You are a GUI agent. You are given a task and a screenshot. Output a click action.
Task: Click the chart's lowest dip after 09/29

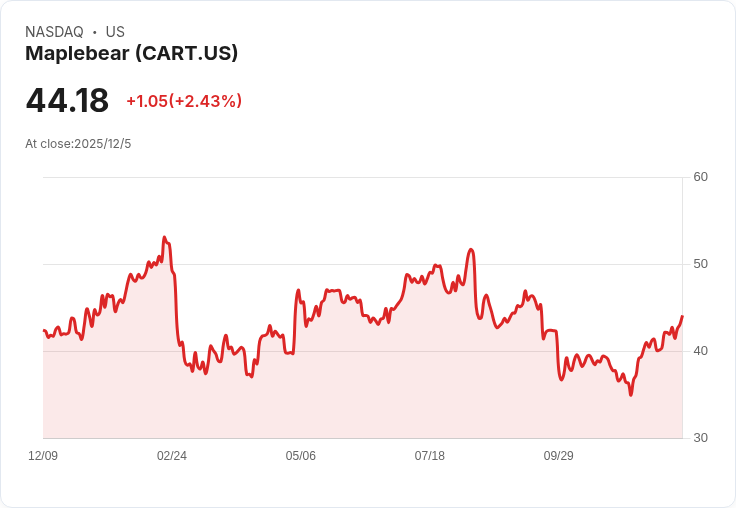631,395
